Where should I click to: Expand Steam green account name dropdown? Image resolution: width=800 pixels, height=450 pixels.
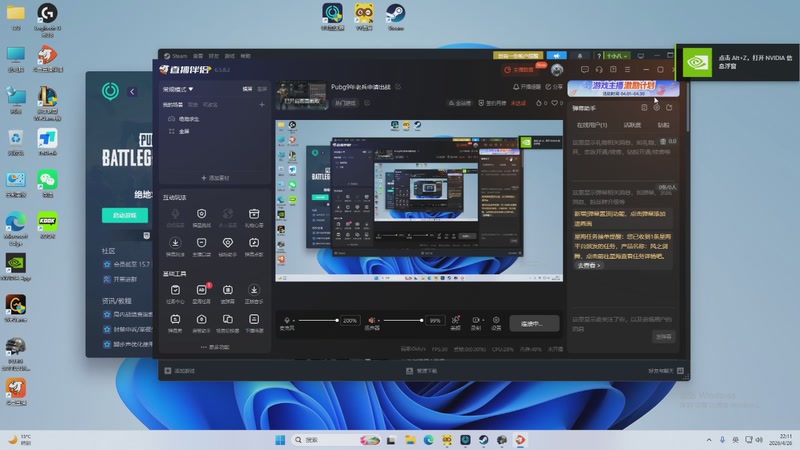click(x=617, y=56)
